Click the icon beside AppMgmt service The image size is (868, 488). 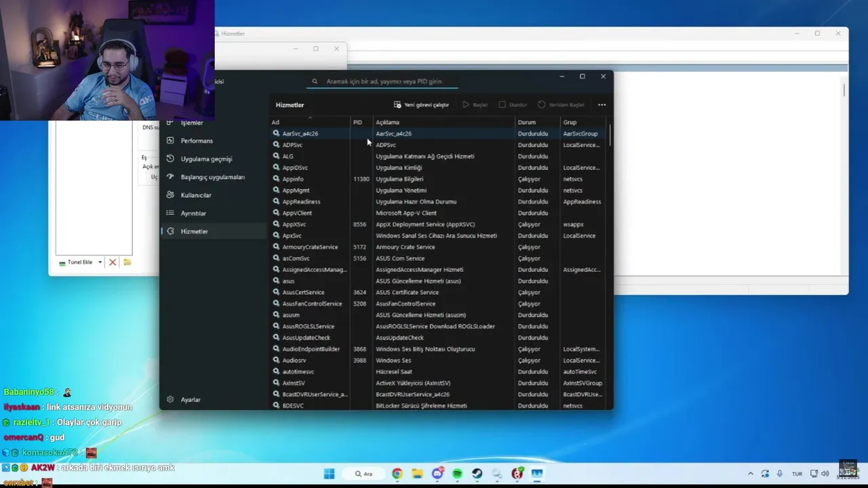click(276, 190)
